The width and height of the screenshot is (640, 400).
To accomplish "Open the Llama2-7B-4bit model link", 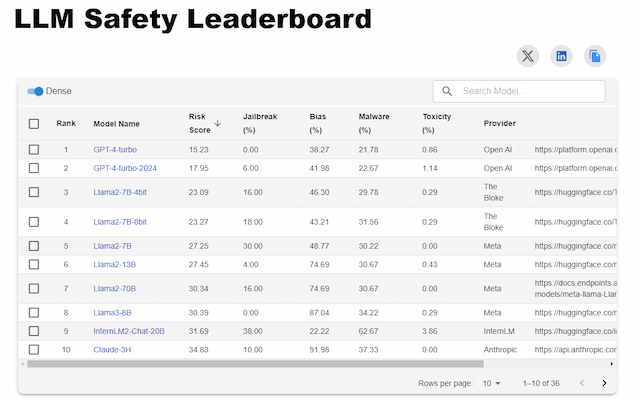I will click(120, 192).
